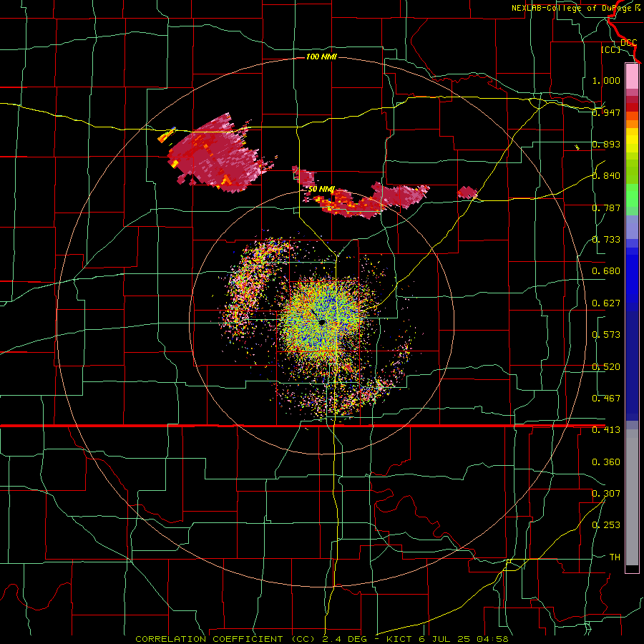Select the 0.307 scale value
The image size is (644, 644).
tap(606, 494)
